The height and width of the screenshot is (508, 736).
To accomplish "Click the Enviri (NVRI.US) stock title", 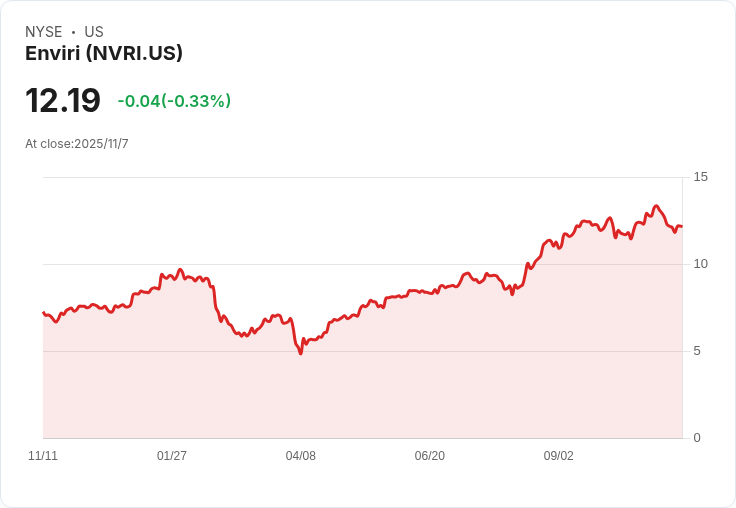I will (104, 54).
